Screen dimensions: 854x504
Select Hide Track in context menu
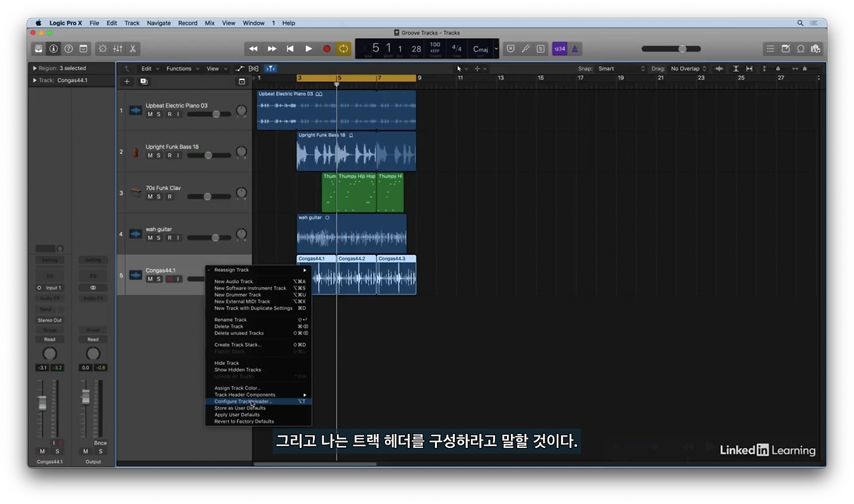tap(260, 363)
